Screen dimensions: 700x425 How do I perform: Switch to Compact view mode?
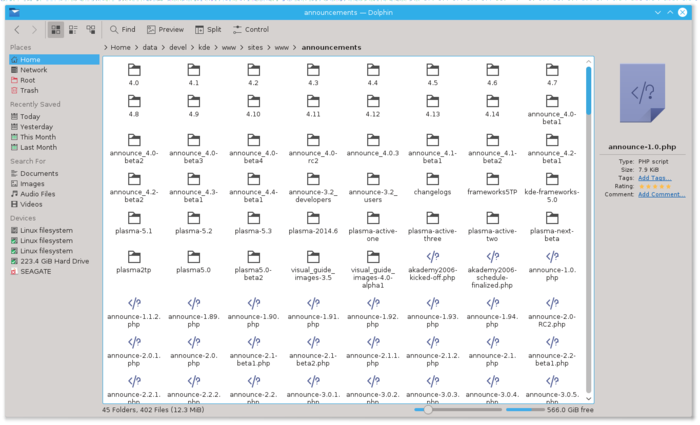coord(73,29)
